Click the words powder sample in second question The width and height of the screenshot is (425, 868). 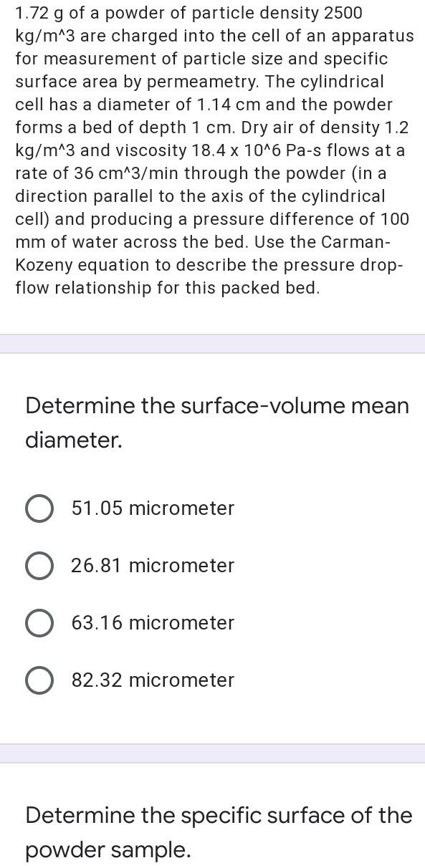tap(108, 852)
